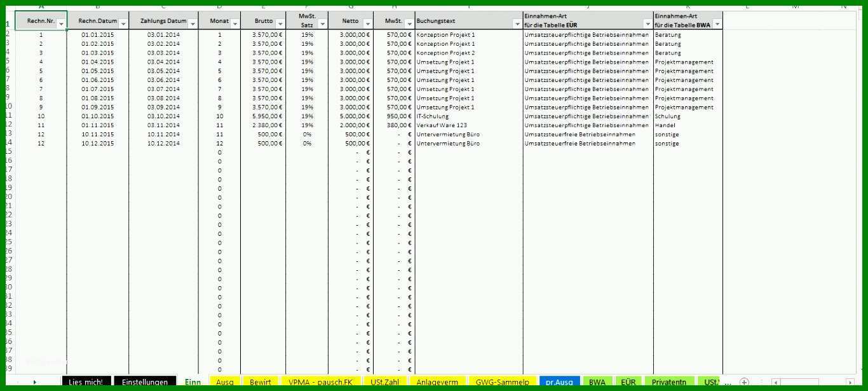
Task: Open the VPMA - pausch.FK sheet tab
Action: pos(320,382)
